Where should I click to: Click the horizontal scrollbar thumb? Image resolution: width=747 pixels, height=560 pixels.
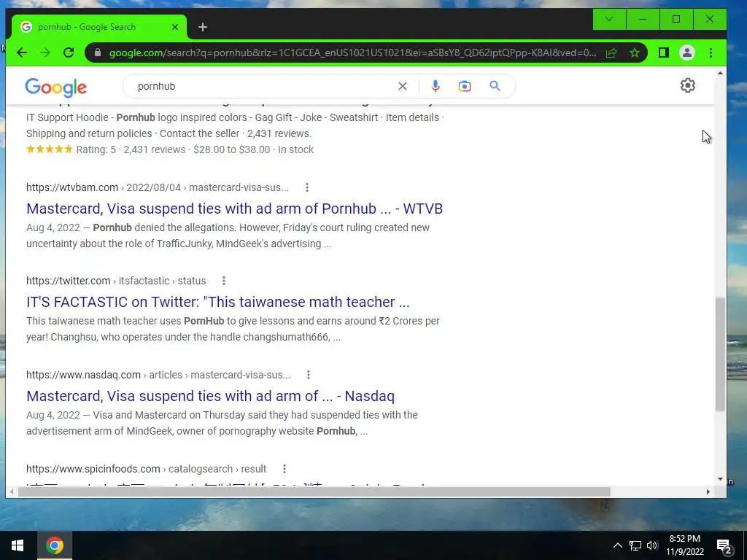314,492
